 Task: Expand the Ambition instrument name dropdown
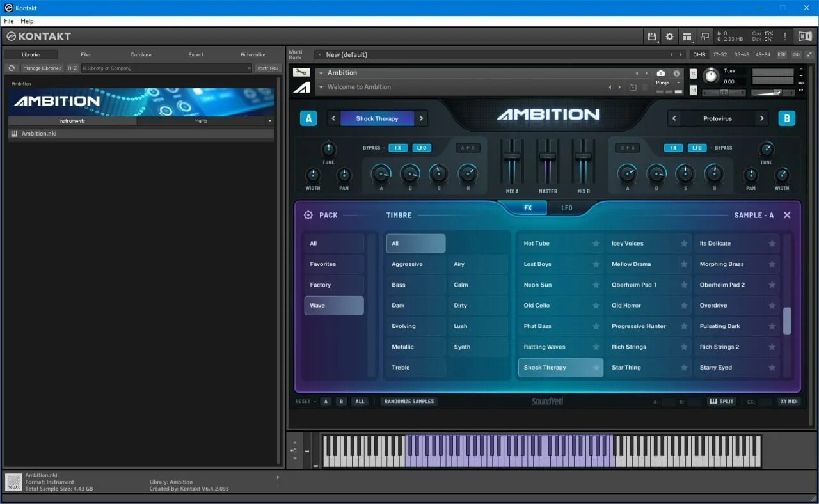tap(321, 73)
